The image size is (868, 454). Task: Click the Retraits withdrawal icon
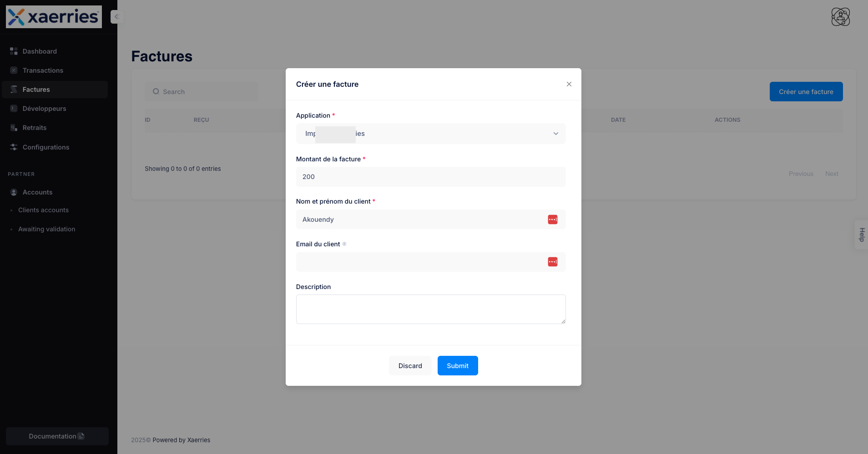(13, 127)
